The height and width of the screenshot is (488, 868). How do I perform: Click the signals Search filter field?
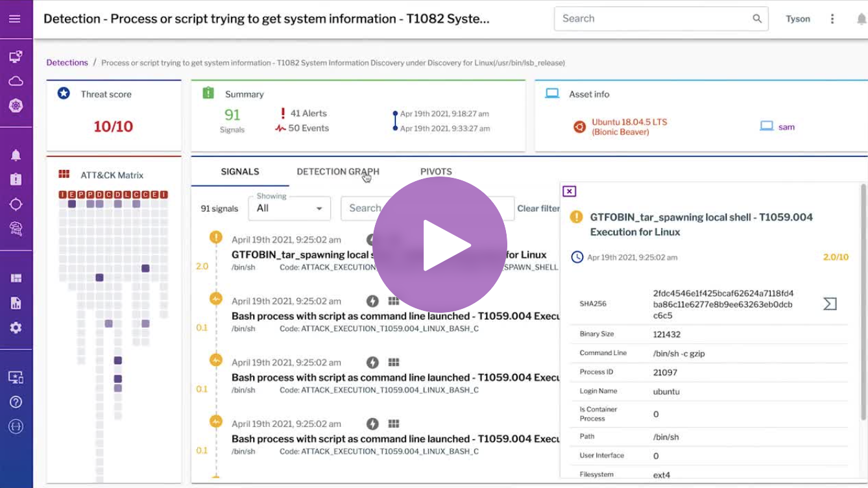pos(428,208)
